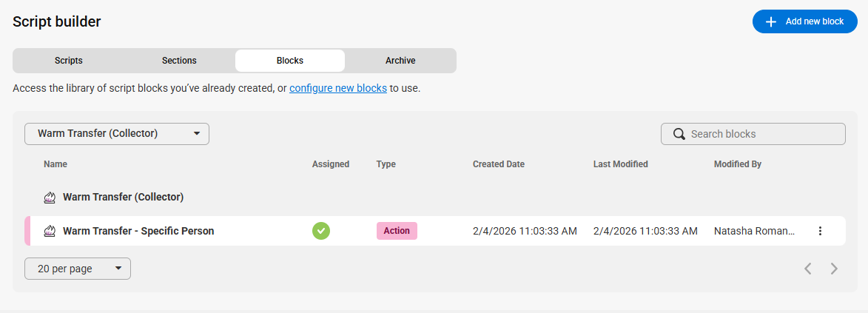Click the pink Action type badge
The width and height of the screenshot is (868, 313).
coord(397,231)
